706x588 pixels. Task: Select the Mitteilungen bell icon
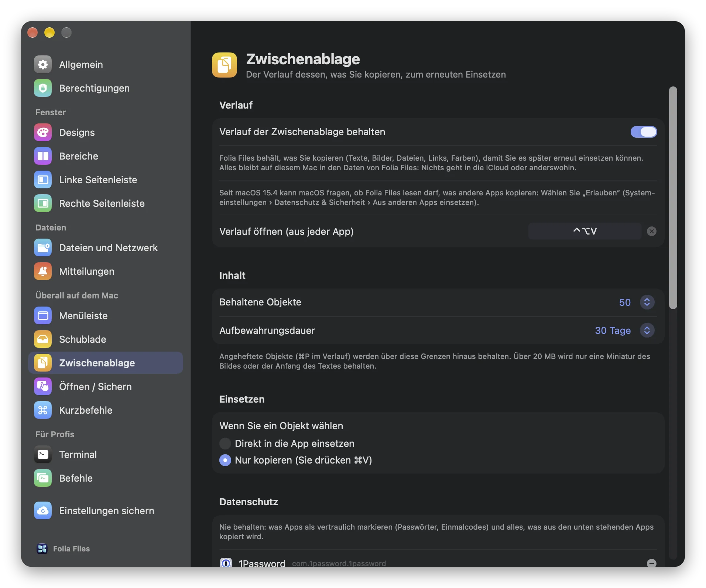(x=43, y=271)
